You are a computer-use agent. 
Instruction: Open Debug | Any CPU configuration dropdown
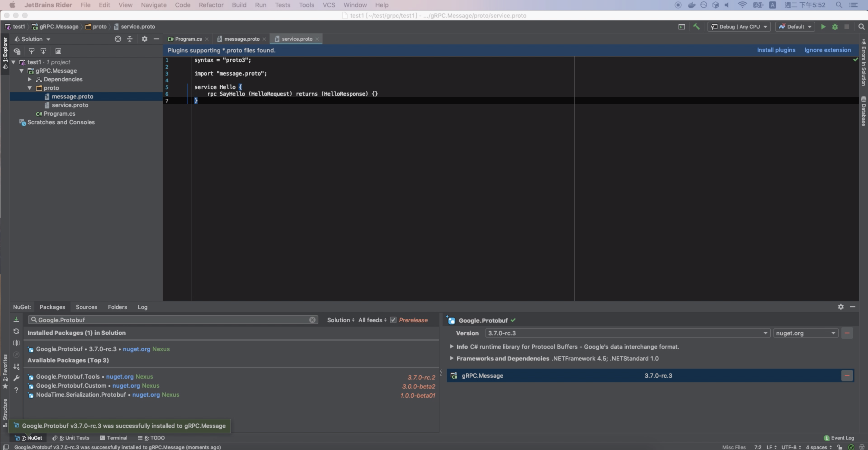739,27
